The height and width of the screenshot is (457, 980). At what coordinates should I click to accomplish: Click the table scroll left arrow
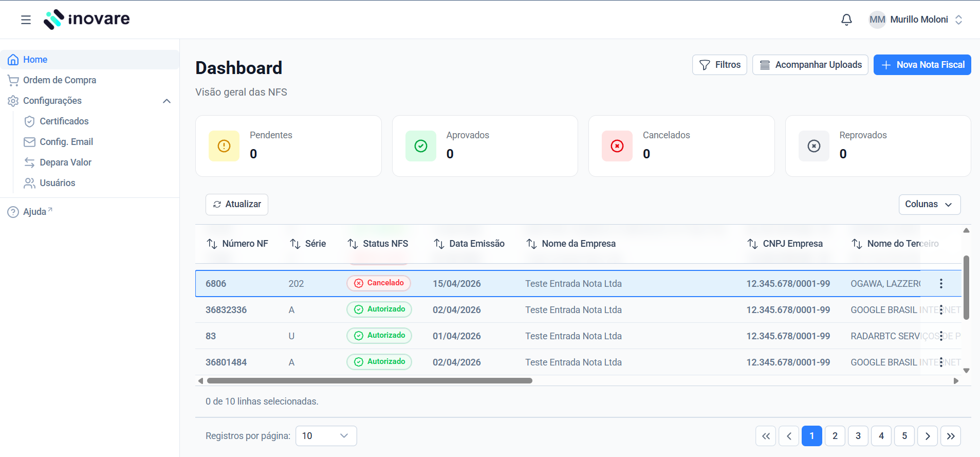click(x=200, y=381)
